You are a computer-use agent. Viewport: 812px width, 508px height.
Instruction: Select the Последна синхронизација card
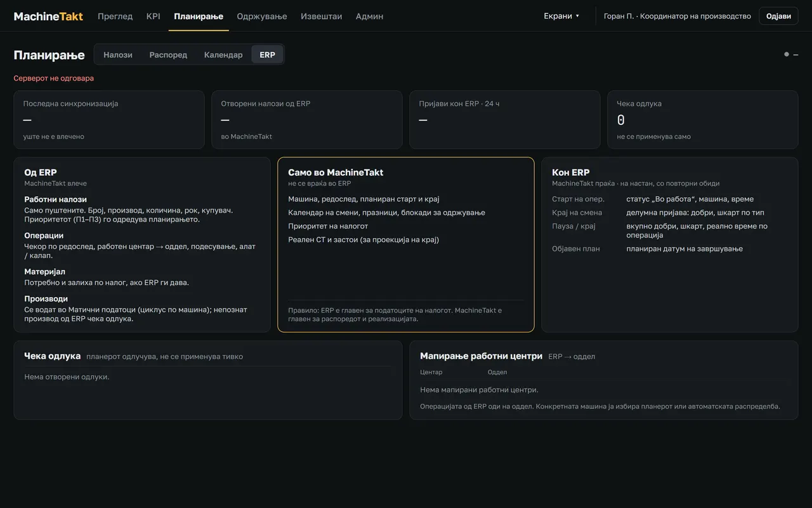109,119
